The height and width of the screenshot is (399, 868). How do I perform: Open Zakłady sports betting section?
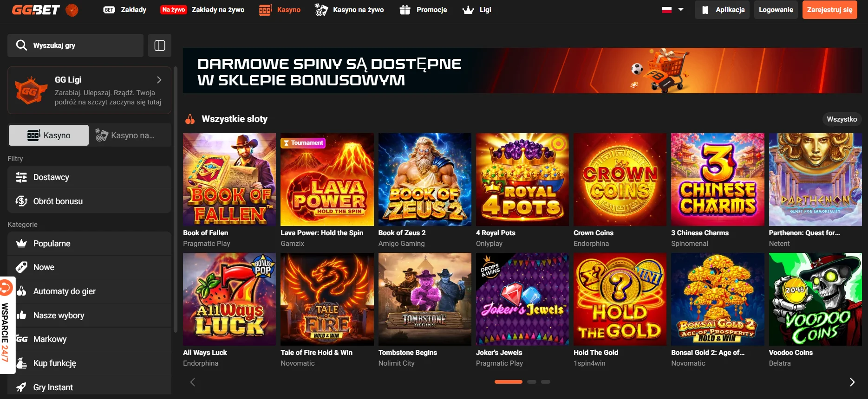tap(124, 10)
